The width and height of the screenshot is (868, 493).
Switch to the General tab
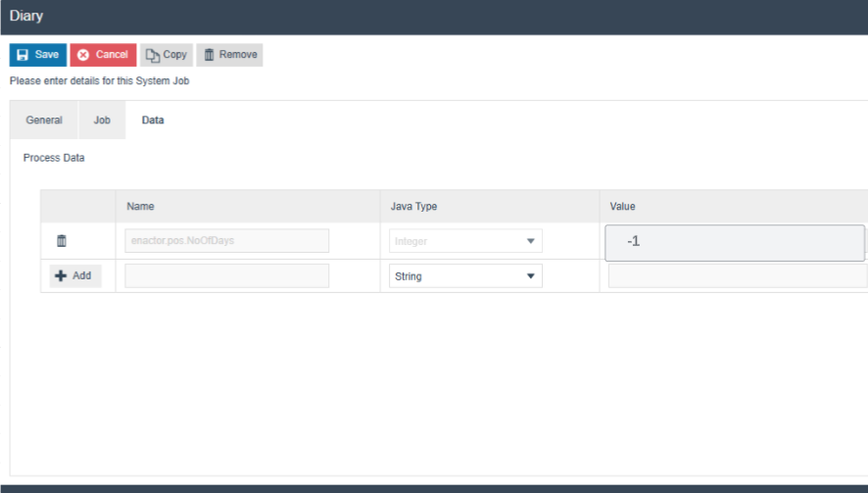coord(44,121)
